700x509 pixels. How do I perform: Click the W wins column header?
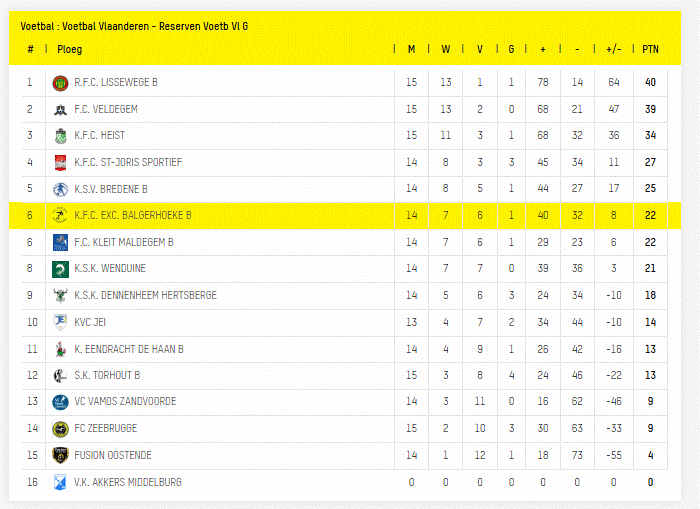[x=446, y=49]
